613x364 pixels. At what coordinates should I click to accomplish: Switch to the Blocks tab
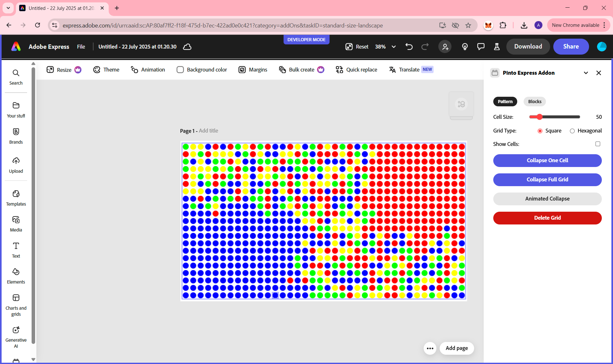534,102
